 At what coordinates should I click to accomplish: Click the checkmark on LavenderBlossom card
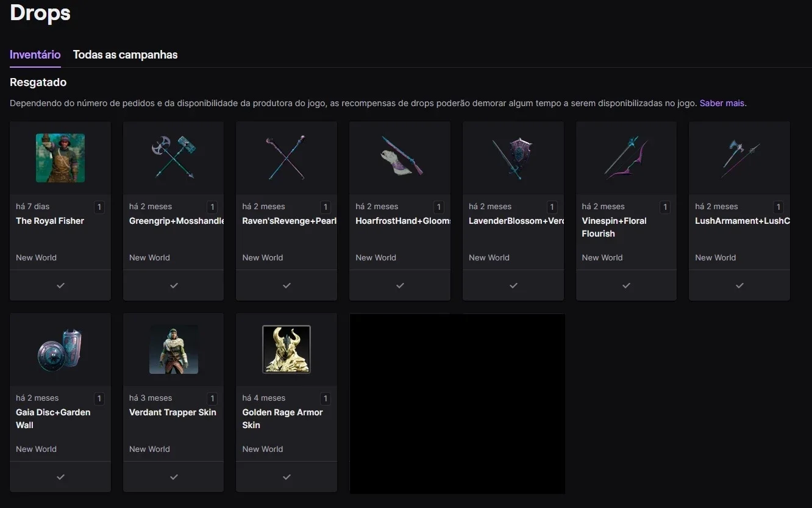[x=513, y=285]
